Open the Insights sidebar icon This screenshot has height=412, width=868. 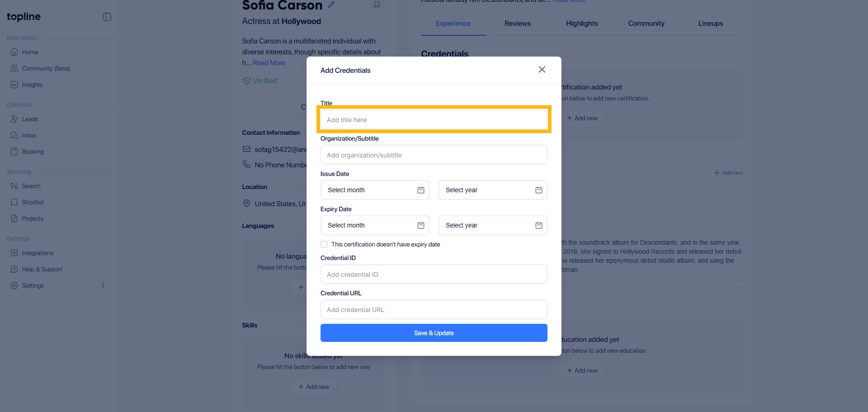click(14, 85)
